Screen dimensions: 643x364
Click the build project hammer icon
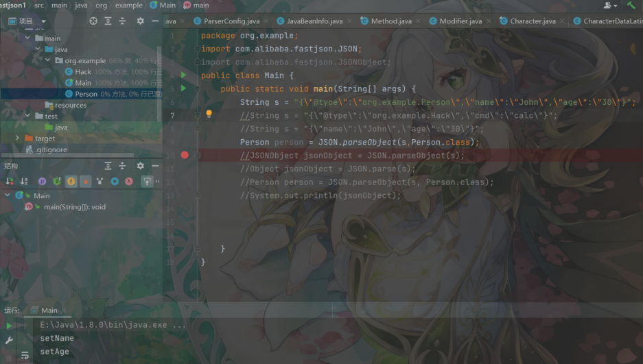pyautogui.click(x=631, y=5)
